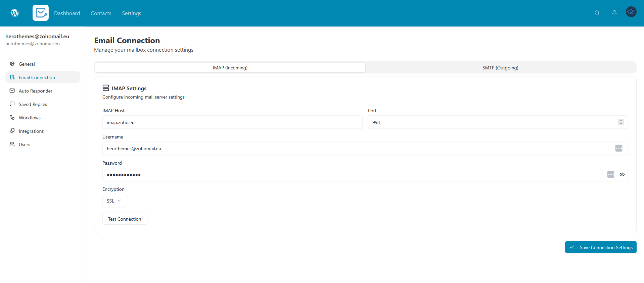Open Contacts in the top navigation

(101, 13)
